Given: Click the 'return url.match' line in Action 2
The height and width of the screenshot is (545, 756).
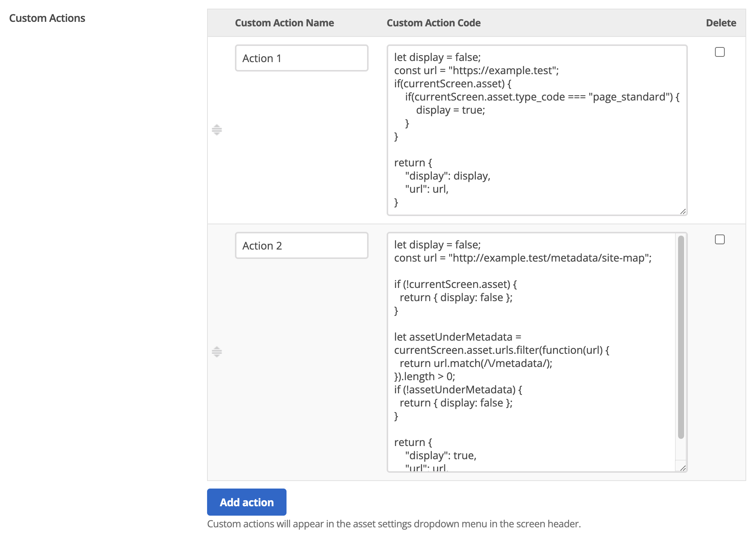Looking at the screenshot, I should [x=476, y=363].
